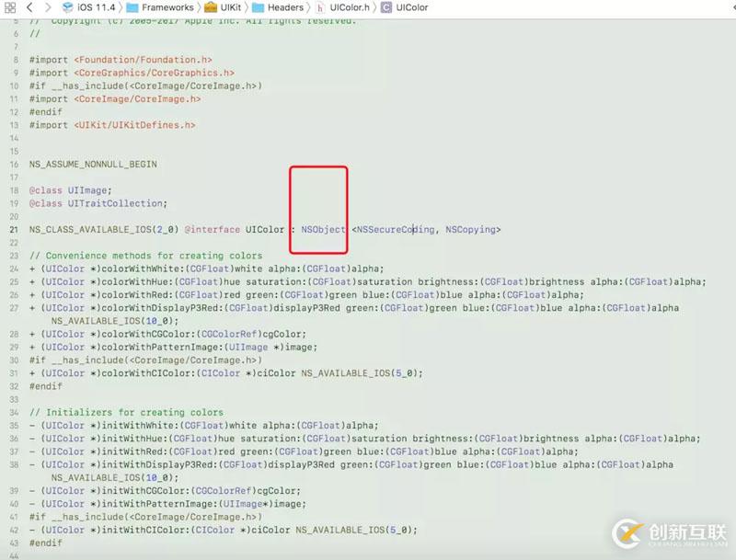Image resolution: width=736 pixels, height=560 pixels.
Task: Click the iOS 11.4 SDK icon
Action: [x=68, y=7]
